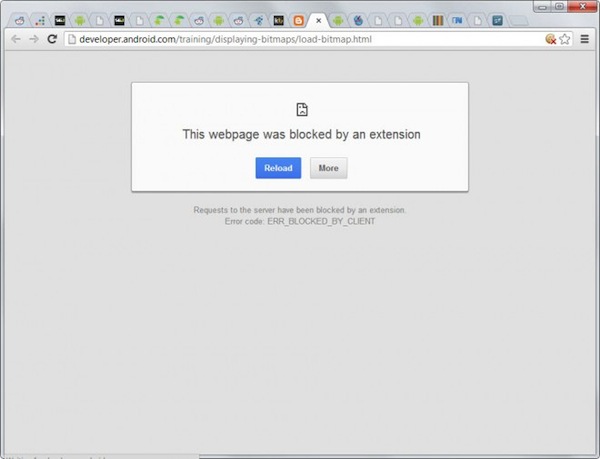The image size is (600, 459).
Task: Go back with the Back arrow
Action: click(x=16, y=39)
